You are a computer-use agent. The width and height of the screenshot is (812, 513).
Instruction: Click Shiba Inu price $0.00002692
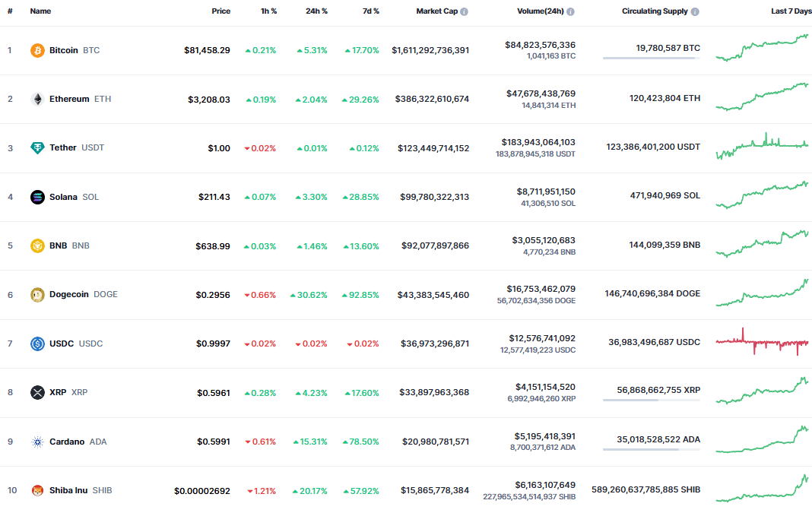(202, 491)
